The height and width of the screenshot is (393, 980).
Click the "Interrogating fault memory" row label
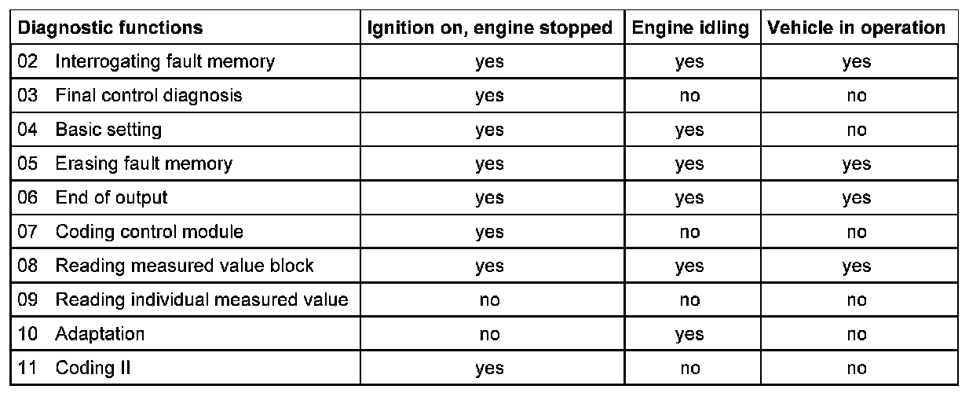click(165, 62)
